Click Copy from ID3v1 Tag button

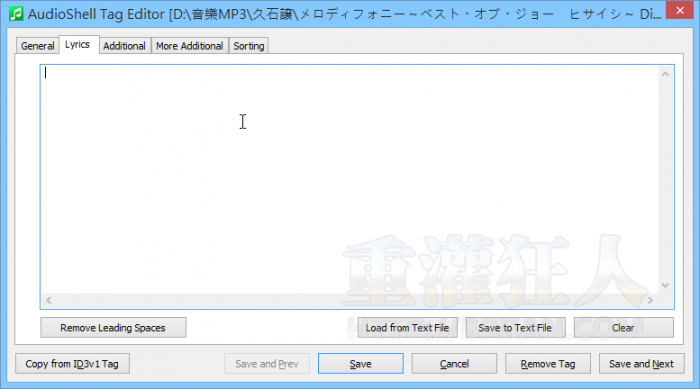point(72,364)
